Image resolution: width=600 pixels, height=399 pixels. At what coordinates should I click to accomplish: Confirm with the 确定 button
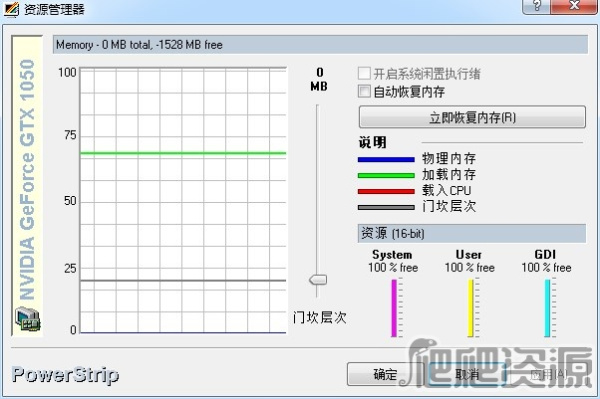(x=385, y=374)
